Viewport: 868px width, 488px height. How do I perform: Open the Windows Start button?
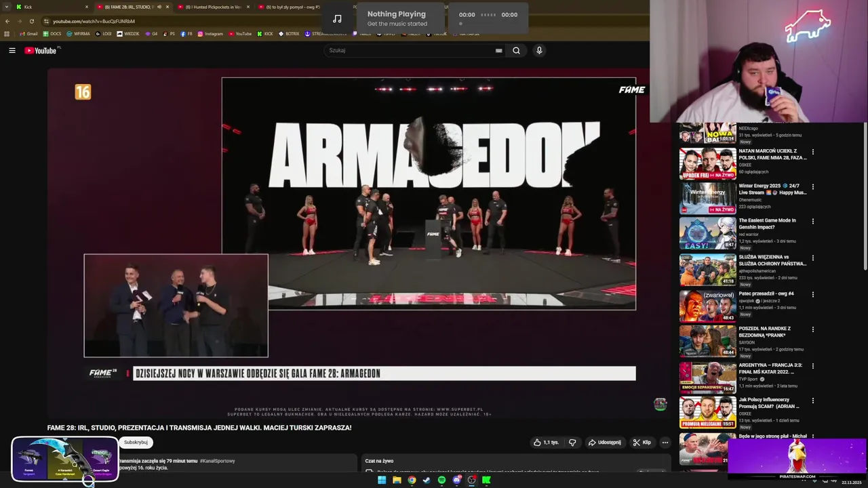382,480
